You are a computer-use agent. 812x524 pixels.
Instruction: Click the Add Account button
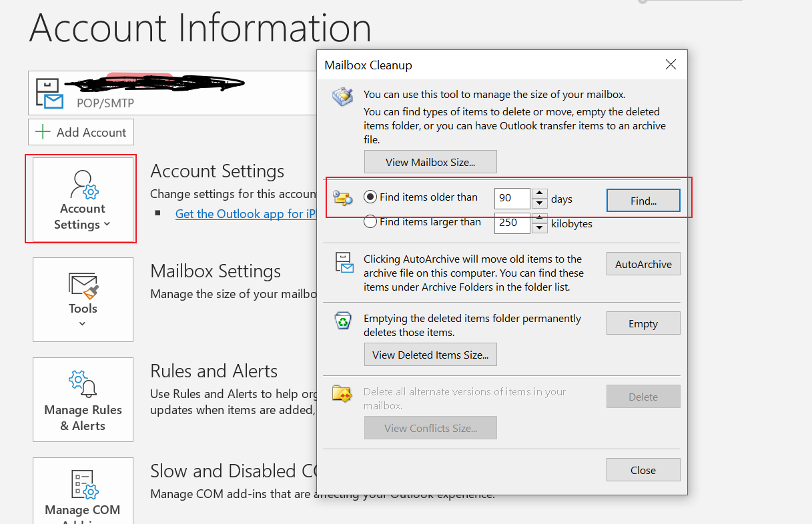81,132
